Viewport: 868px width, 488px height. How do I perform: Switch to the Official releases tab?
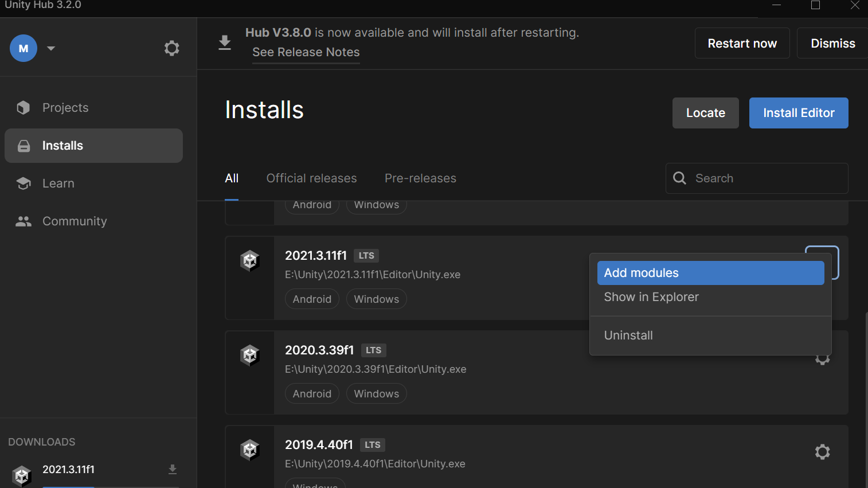[x=311, y=178]
